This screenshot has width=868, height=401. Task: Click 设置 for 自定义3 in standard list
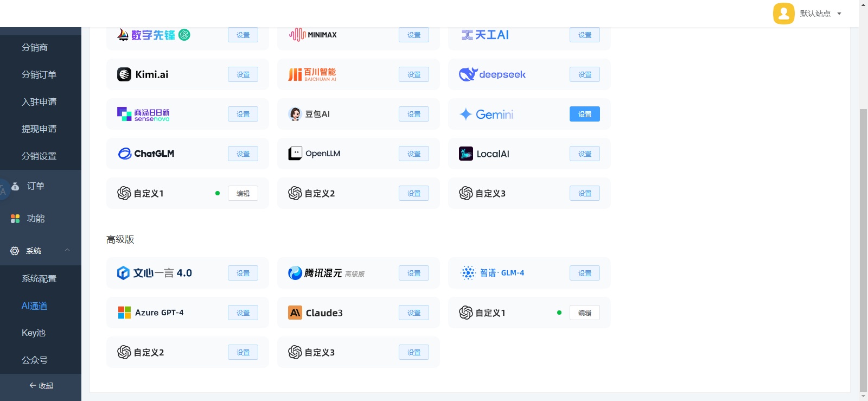(x=585, y=193)
